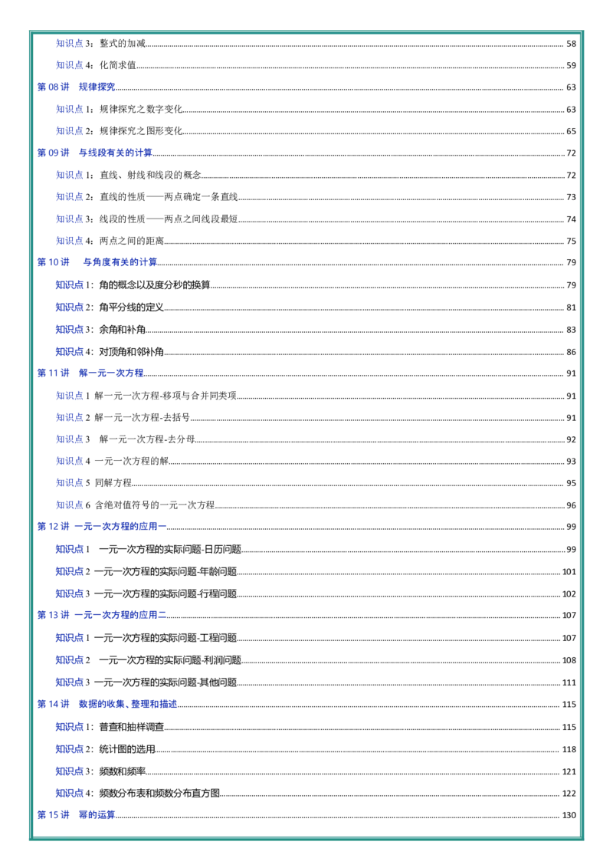Viewport: 613px width, 868px height.
Task: Go to chapter "第15讲 幂的运算"
Action: point(306,815)
